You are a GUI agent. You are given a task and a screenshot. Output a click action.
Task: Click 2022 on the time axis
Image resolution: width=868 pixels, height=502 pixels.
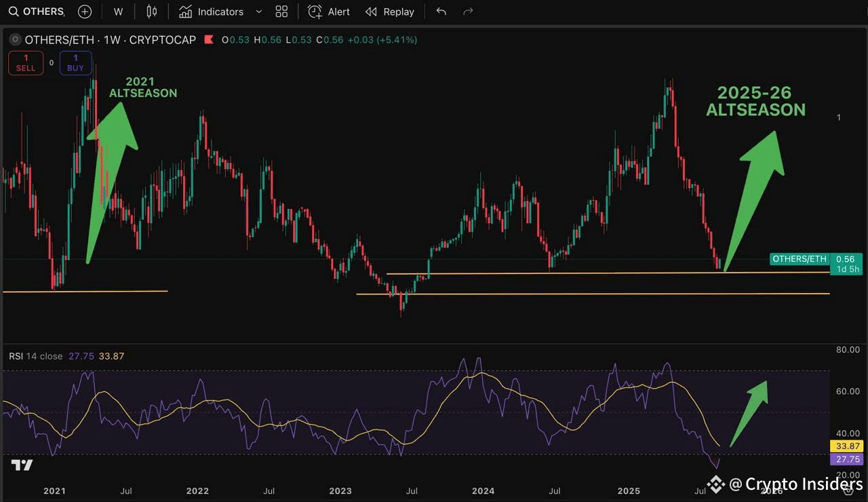197,490
